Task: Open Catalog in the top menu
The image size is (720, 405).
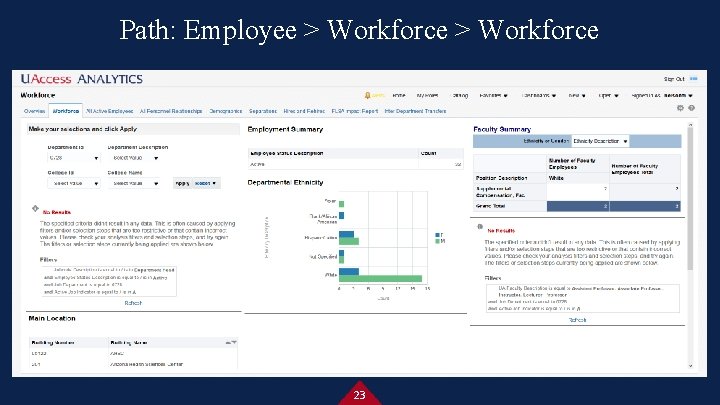Action: tap(460, 96)
